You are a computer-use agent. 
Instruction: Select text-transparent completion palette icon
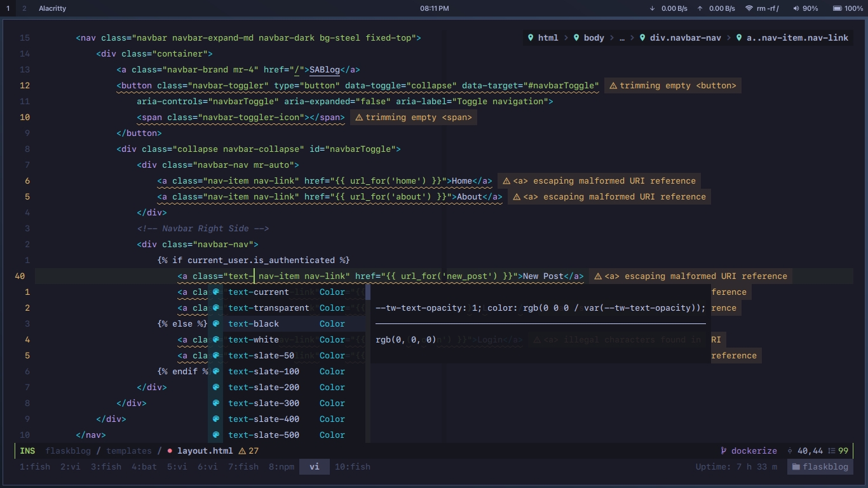coord(216,308)
